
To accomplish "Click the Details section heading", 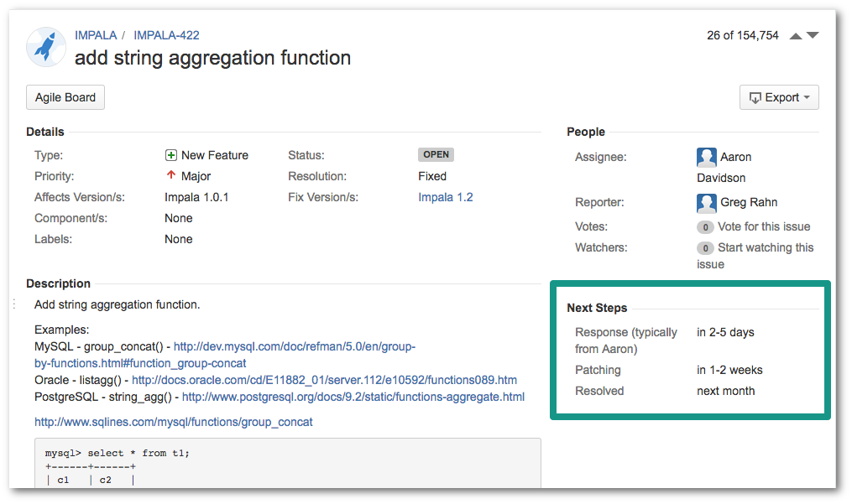I will [x=45, y=132].
